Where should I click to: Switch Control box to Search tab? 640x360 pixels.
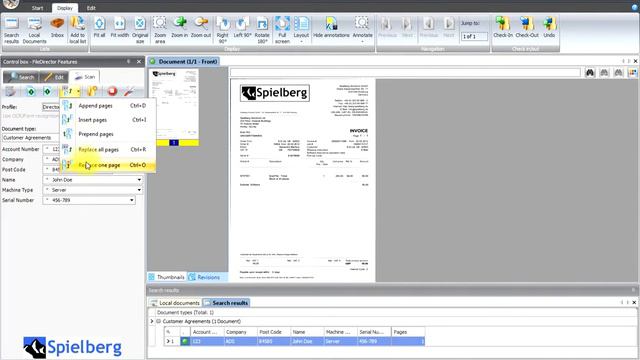coord(22,77)
